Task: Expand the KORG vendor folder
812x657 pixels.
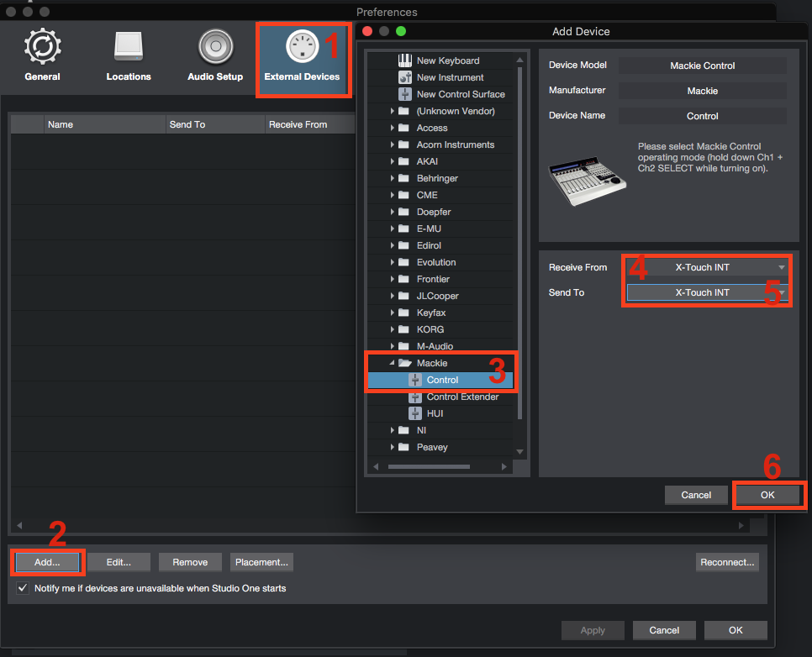Action: coord(393,329)
